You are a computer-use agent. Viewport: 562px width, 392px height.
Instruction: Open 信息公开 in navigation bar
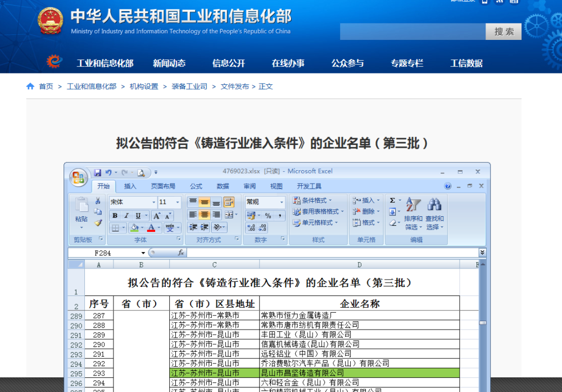(229, 63)
